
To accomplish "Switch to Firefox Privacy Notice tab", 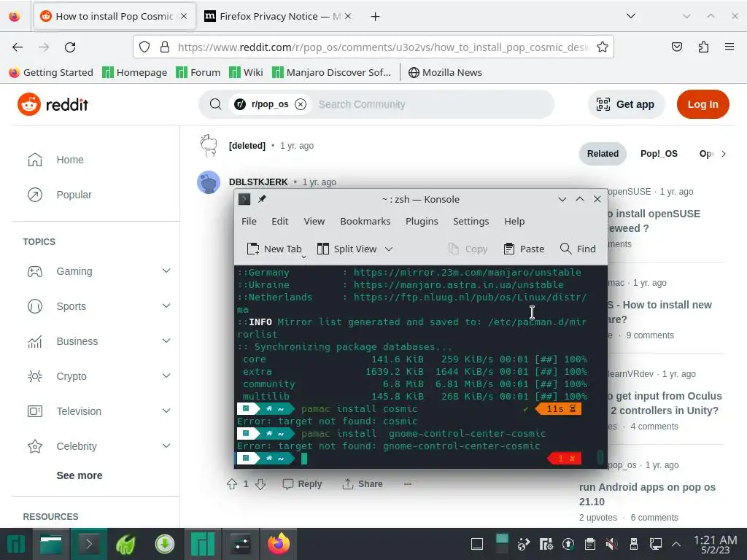I will pyautogui.click(x=276, y=16).
